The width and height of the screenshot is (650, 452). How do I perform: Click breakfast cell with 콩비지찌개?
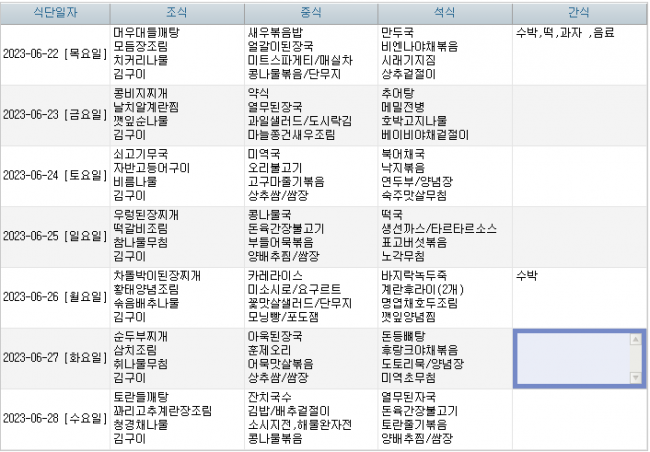click(x=177, y=115)
